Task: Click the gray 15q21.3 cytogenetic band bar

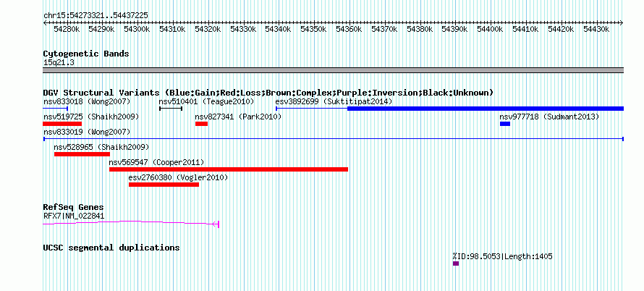Action: pyautogui.click(x=334, y=70)
